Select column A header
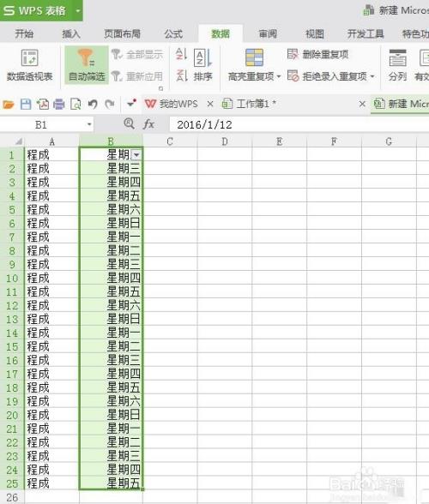The width and height of the screenshot is (429, 504). click(x=51, y=141)
